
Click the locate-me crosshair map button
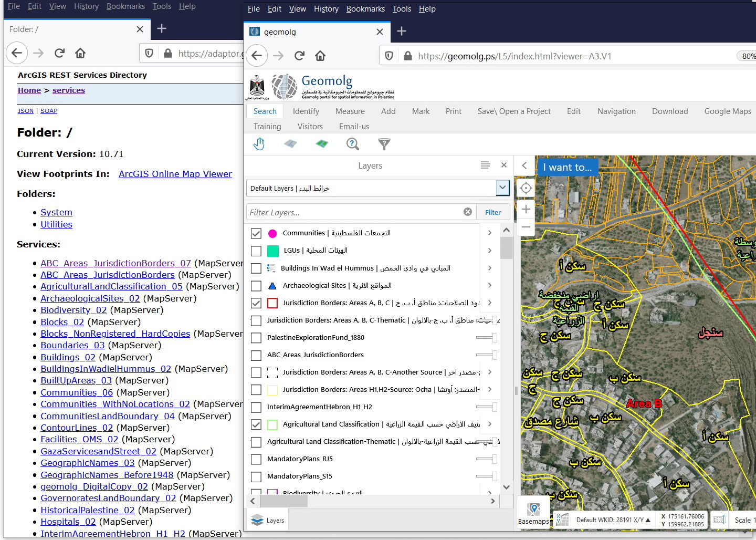[526, 188]
